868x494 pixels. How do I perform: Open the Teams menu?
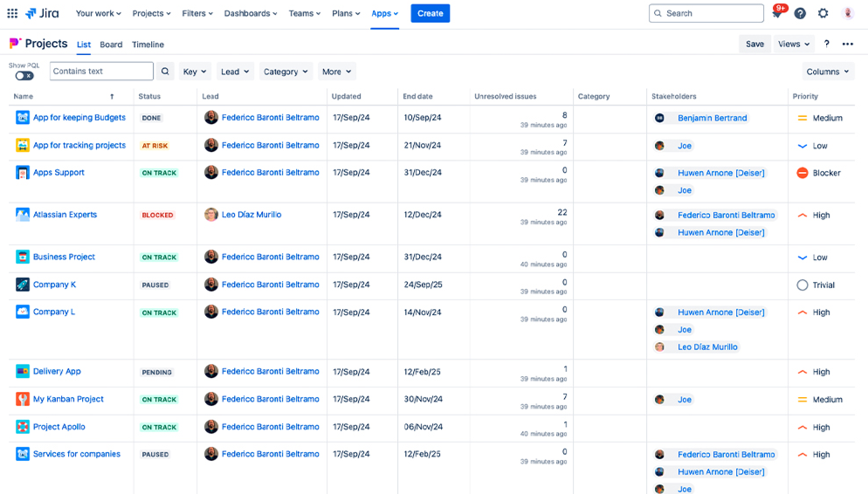[x=305, y=13]
